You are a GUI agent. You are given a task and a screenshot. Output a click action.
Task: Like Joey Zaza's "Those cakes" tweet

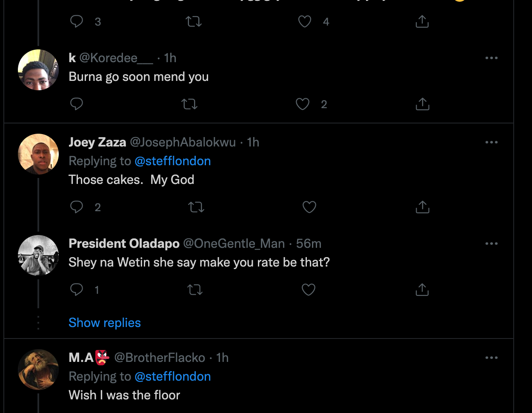tap(309, 207)
